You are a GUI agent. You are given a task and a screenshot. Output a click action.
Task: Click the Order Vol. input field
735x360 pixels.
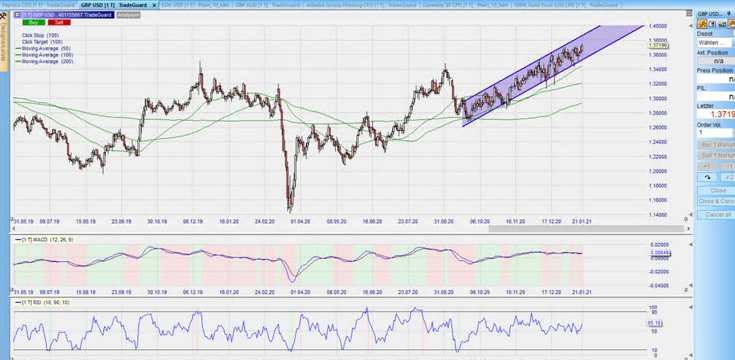click(715, 133)
